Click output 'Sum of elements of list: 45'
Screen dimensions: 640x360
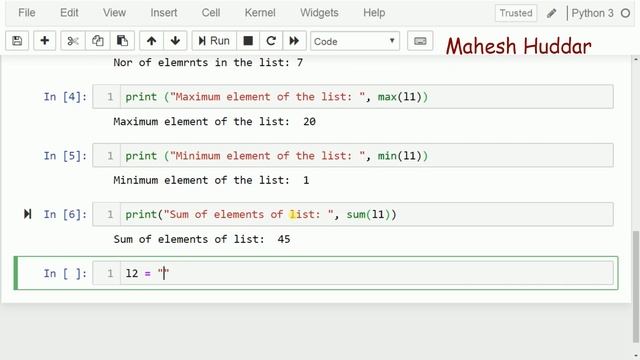(x=202, y=239)
